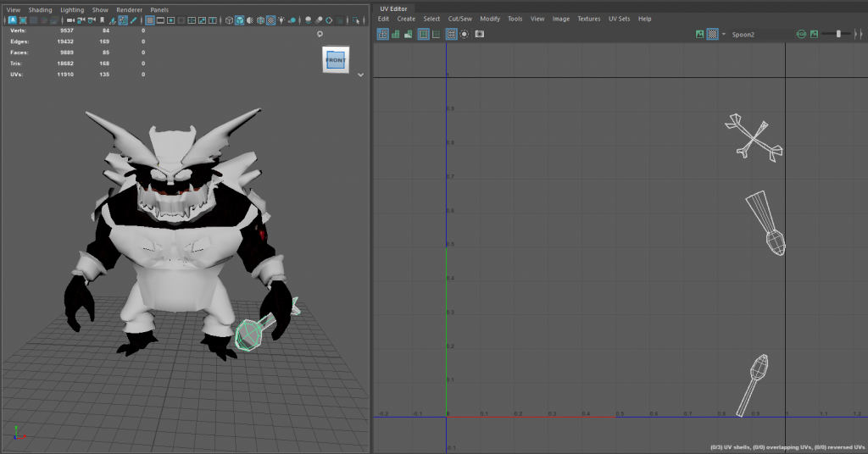
Task: Click the field chart icon
Action: [x=192, y=20]
